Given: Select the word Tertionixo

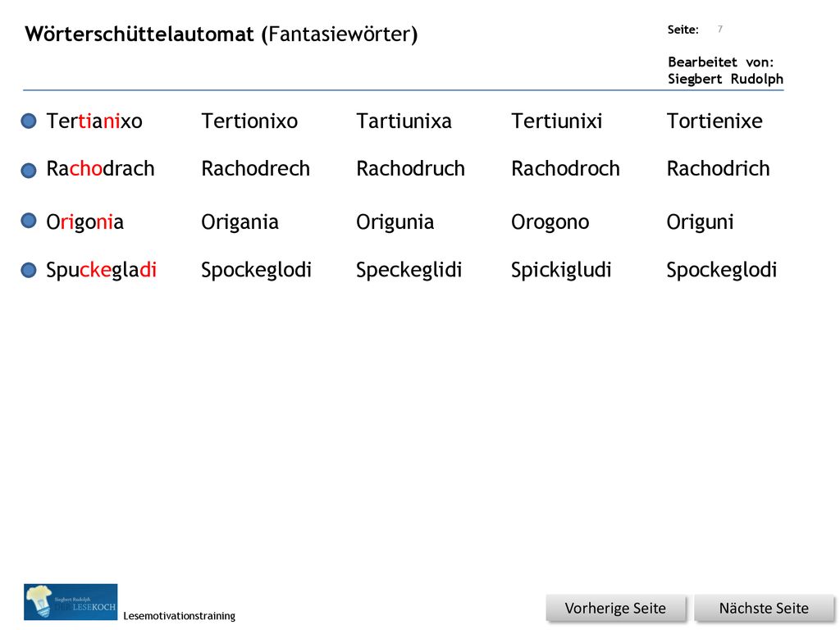Looking at the screenshot, I should tap(249, 121).
